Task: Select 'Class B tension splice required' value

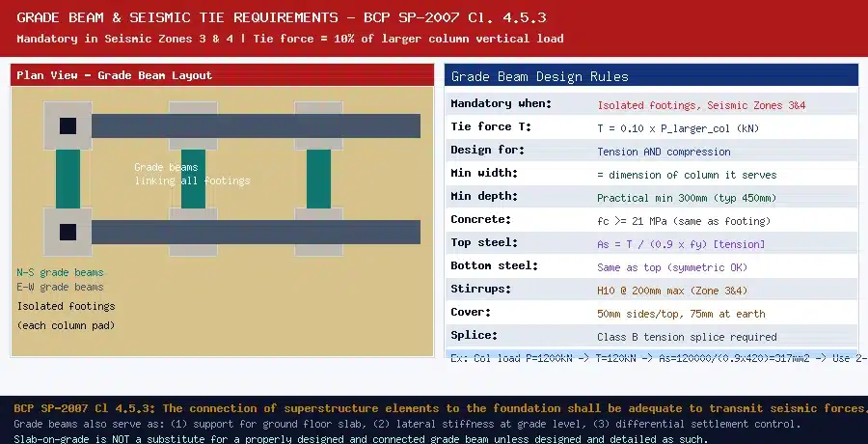Action: 687,337
